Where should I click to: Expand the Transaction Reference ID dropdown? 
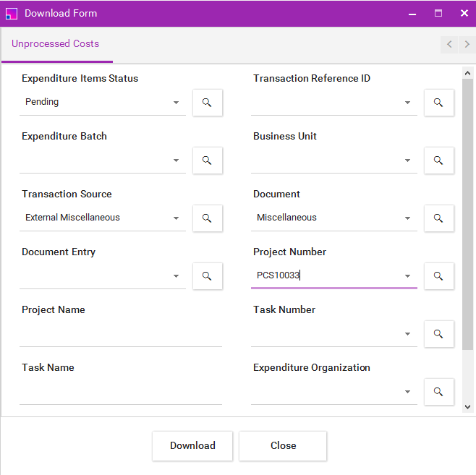pyautogui.click(x=408, y=103)
